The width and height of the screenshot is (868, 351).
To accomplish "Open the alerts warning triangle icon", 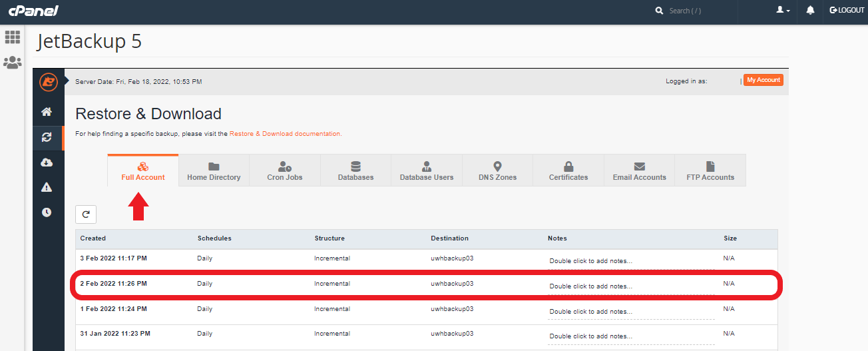I will coord(47,187).
